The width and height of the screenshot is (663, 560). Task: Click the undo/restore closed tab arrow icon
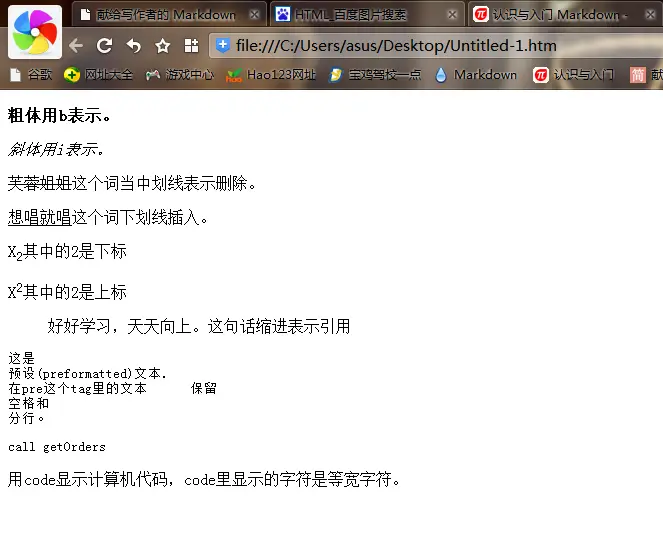point(134,46)
